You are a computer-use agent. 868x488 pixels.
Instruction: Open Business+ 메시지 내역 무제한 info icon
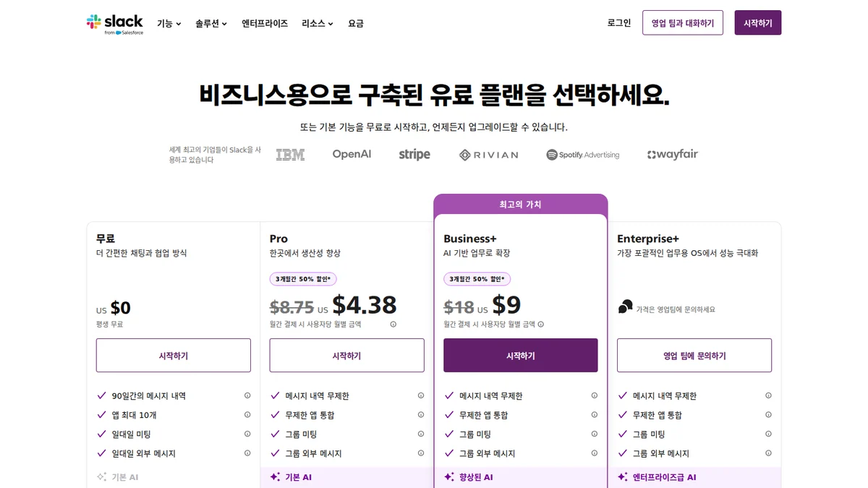595,395
